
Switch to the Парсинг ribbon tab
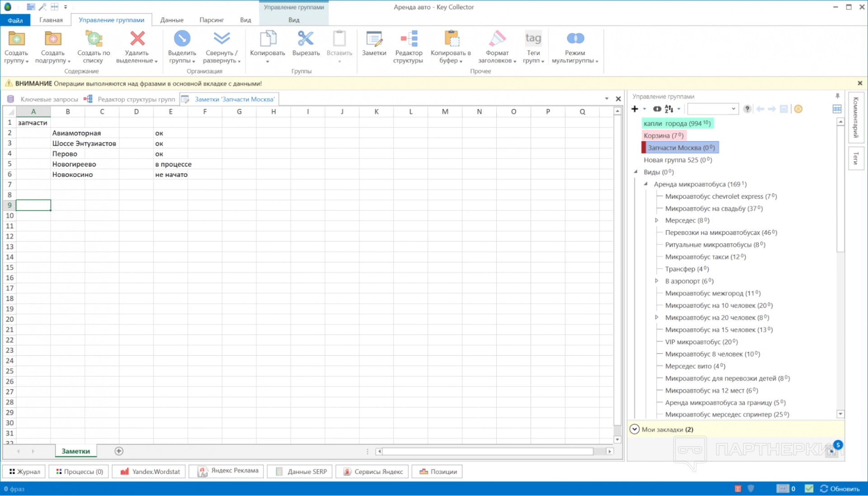click(x=212, y=20)
